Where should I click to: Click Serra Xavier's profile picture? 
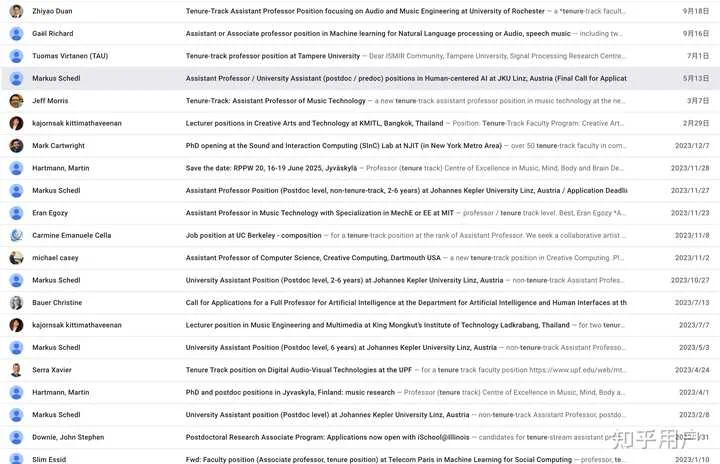(16, 370)
